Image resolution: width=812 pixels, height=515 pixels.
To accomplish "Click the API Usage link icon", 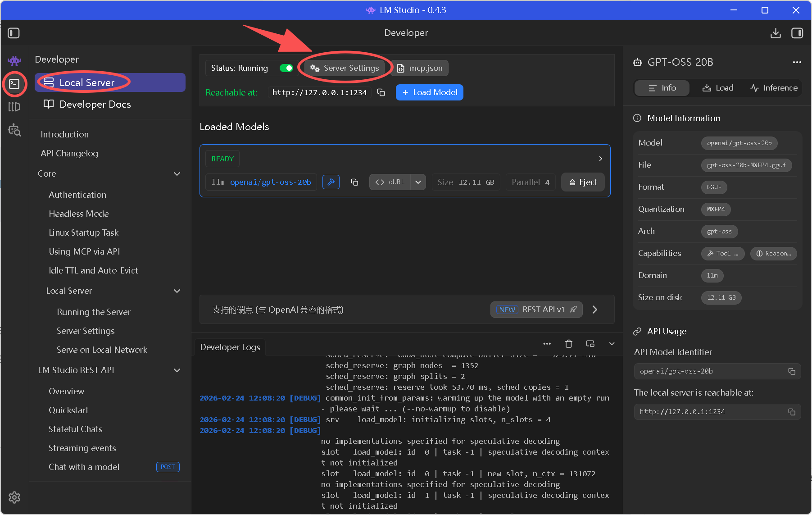I will [637, 331].
